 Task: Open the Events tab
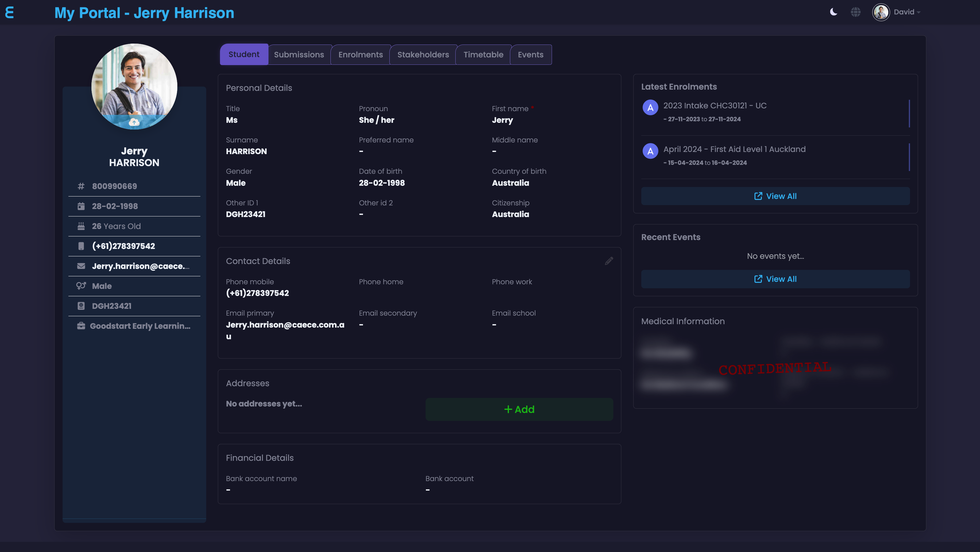point(530,54)
